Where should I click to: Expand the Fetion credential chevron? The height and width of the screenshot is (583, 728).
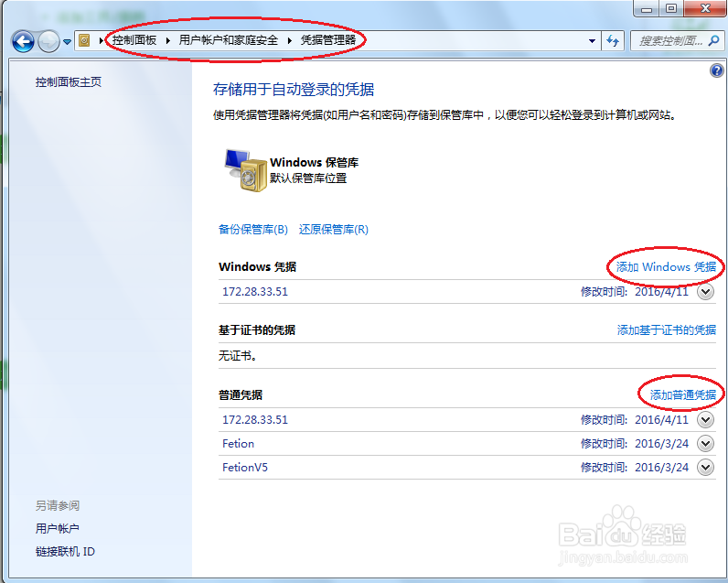coord(705,444)
